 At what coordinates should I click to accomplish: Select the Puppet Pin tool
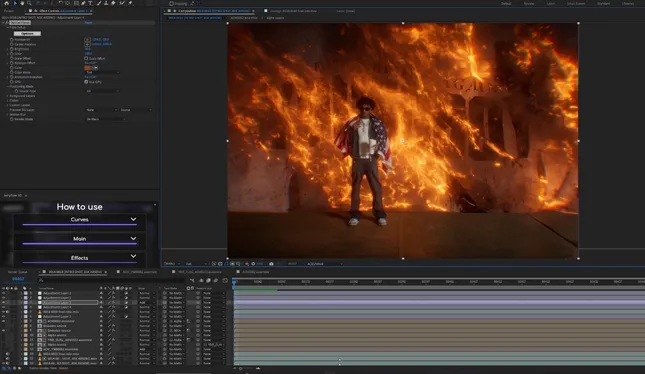130,3
